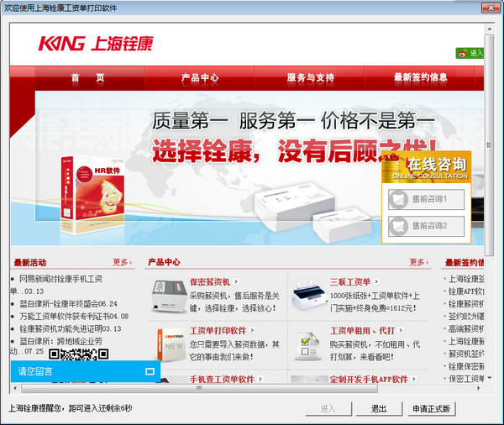Click the horizontal scrollbar right arrow

[x=479, y=388]
